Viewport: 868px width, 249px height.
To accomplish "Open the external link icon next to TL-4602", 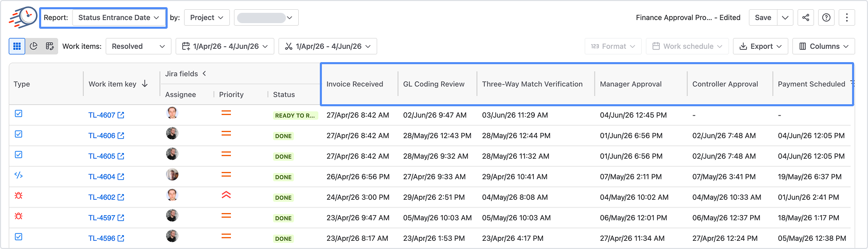I will click(x=121, y=197).
